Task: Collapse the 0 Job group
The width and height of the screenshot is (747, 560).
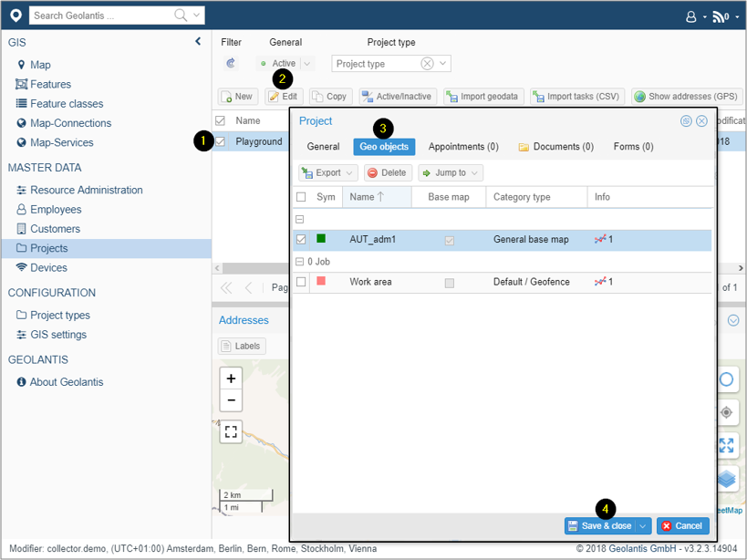Action: 300,262
